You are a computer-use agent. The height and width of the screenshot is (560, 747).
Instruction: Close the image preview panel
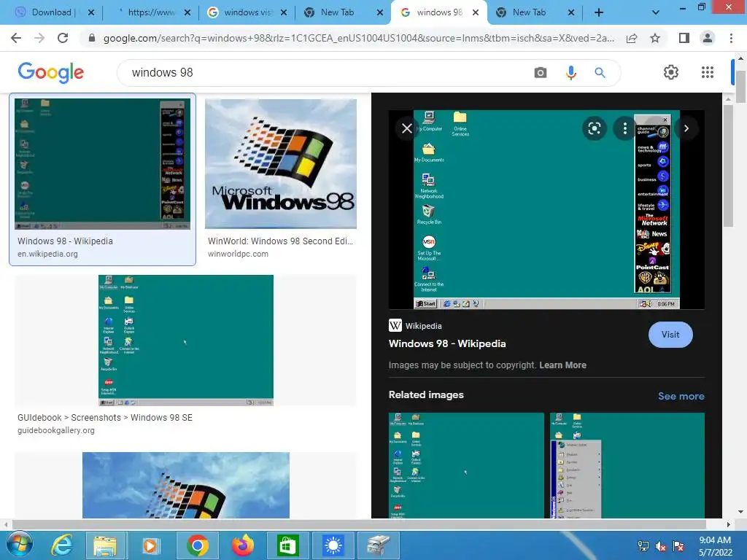(x=407, y=128)
